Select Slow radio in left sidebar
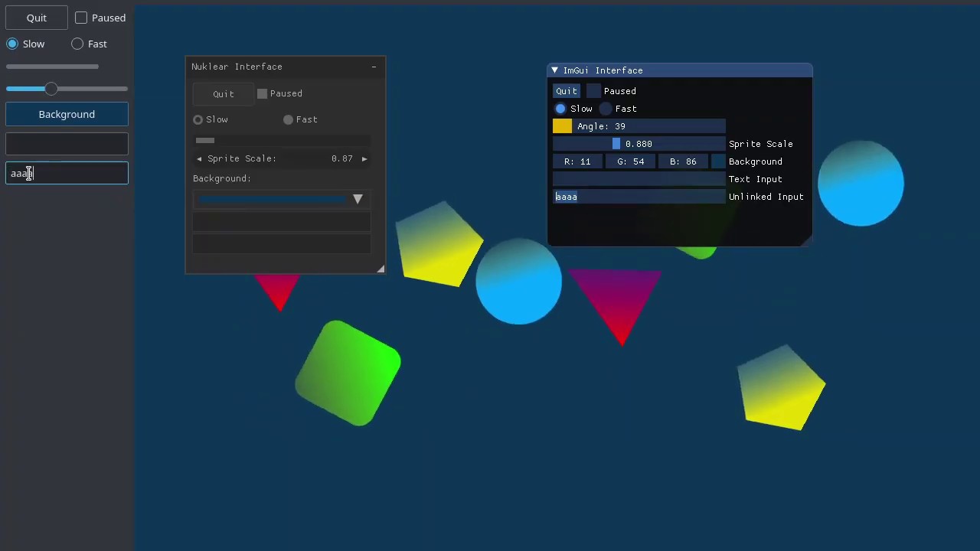 pyautogui.click(x=12, y=44)
